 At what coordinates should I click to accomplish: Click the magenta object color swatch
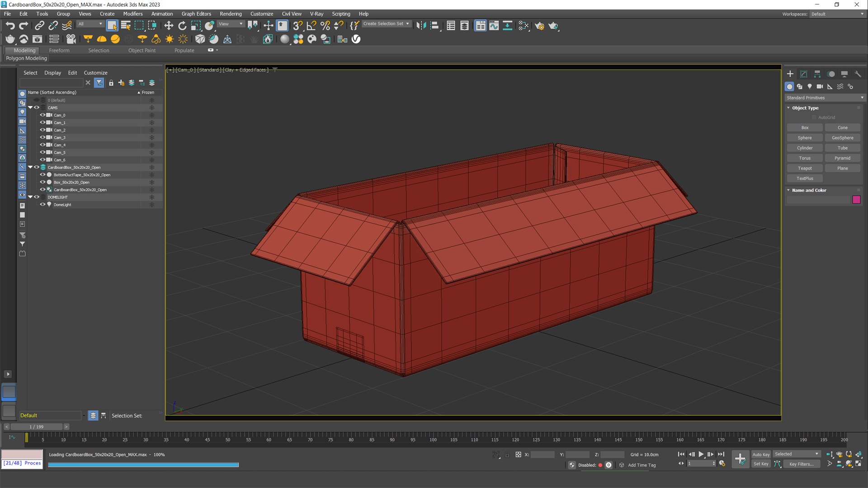point(856,200)
